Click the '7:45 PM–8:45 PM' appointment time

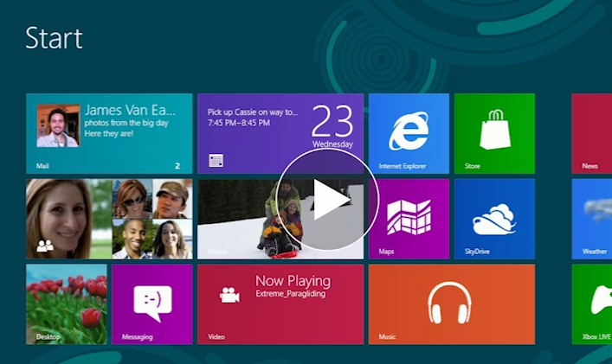coord(238,123)
